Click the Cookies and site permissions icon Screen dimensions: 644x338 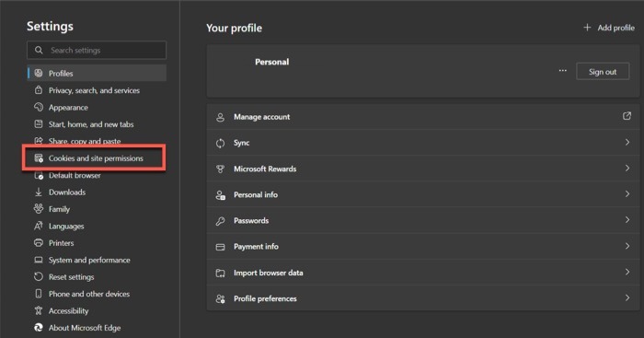coord(39,157)
